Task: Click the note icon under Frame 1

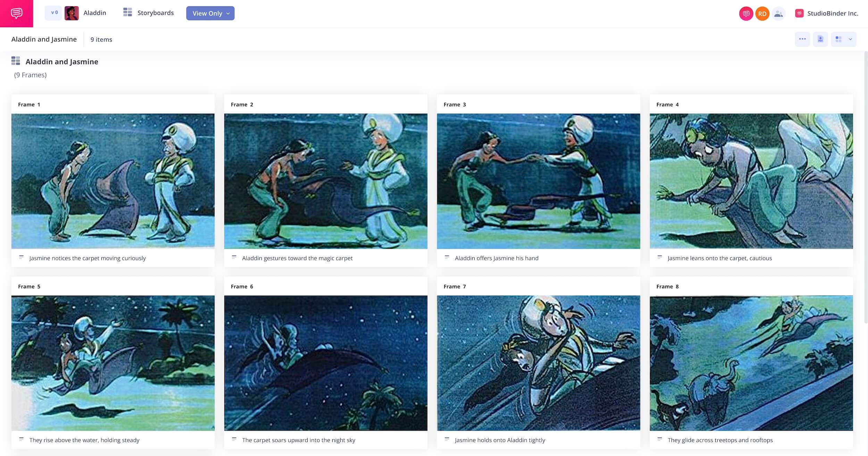Action: click(21, 257)
